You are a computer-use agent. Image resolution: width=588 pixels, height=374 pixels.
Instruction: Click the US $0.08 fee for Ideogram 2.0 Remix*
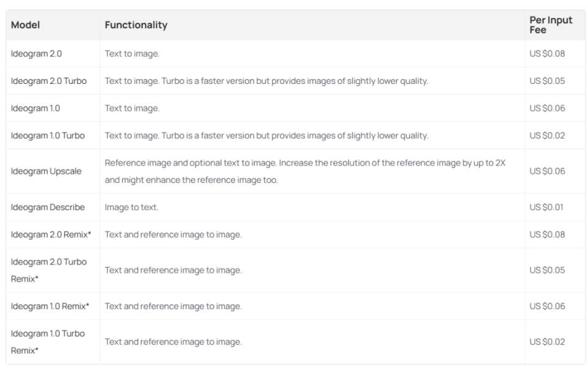point(547,234)
